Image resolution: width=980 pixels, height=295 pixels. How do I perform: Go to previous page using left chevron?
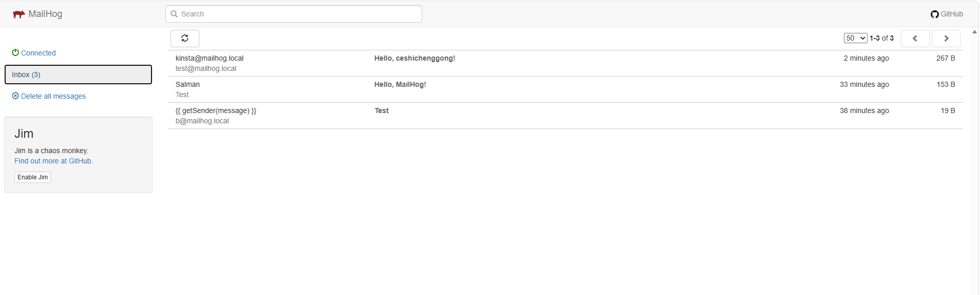pos(915,39)
